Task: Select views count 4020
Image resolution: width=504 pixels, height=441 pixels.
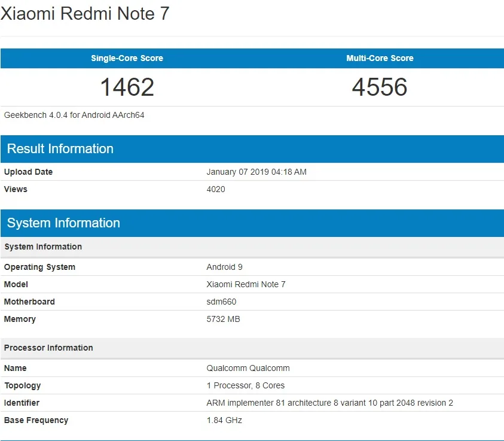Action: (x=216, y=189)
